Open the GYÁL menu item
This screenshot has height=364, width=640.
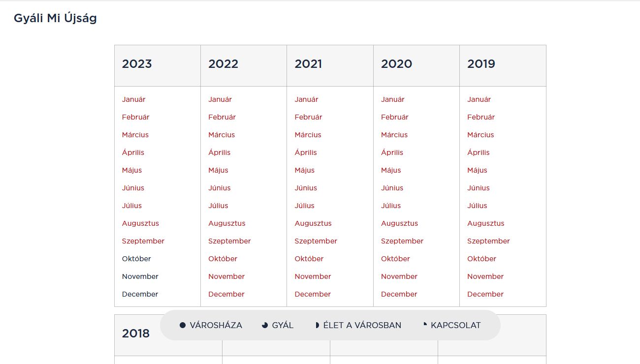[x=283, y=325]
